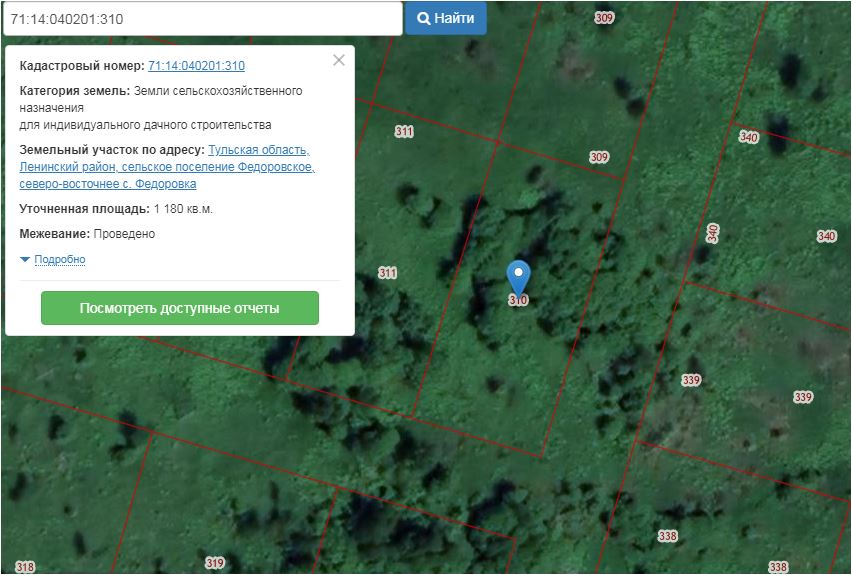852x575 pixels.
Task: Open cadastral number link 71:14:040201:310
Action: click(196, 66)
